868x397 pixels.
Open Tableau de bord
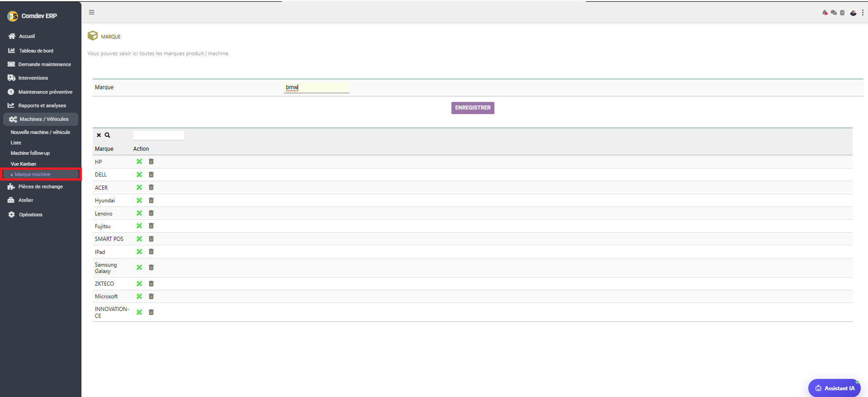pos(36,51)
